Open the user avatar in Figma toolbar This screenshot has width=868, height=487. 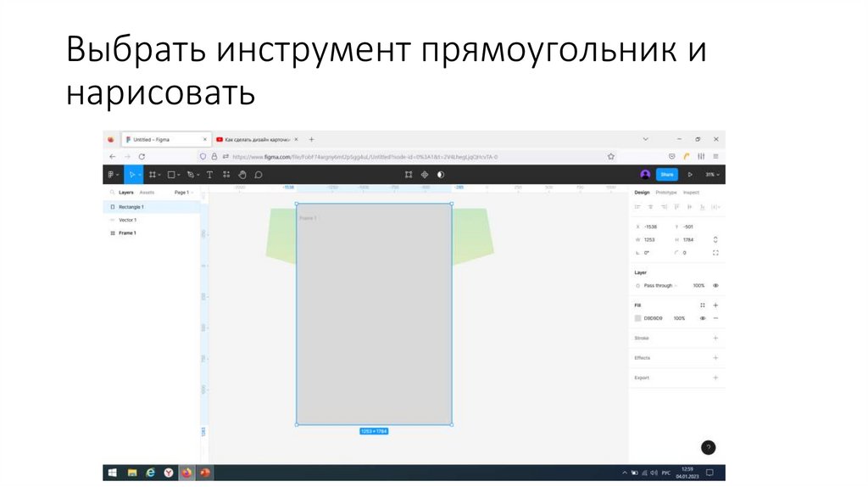tap(645, 175)
